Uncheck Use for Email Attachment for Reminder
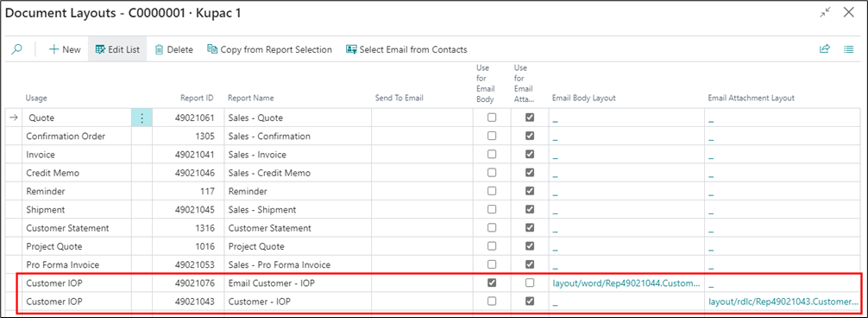 coord(530,191)
